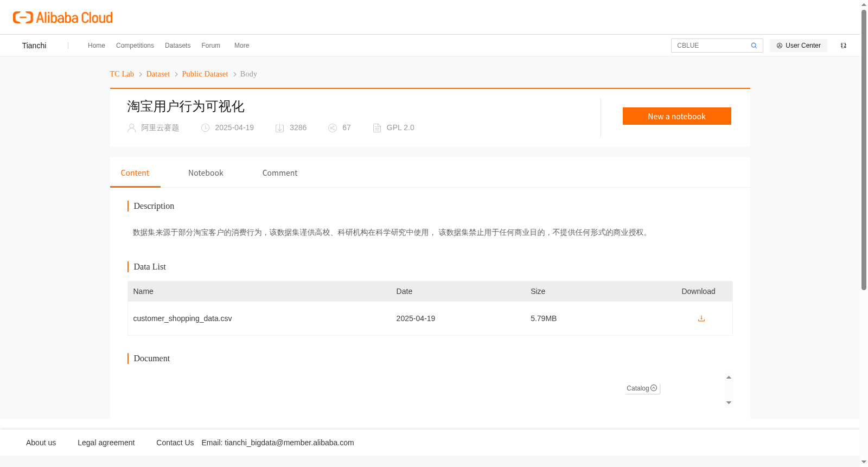Click the Body breadcrumb text

click(x=248, y=74)
